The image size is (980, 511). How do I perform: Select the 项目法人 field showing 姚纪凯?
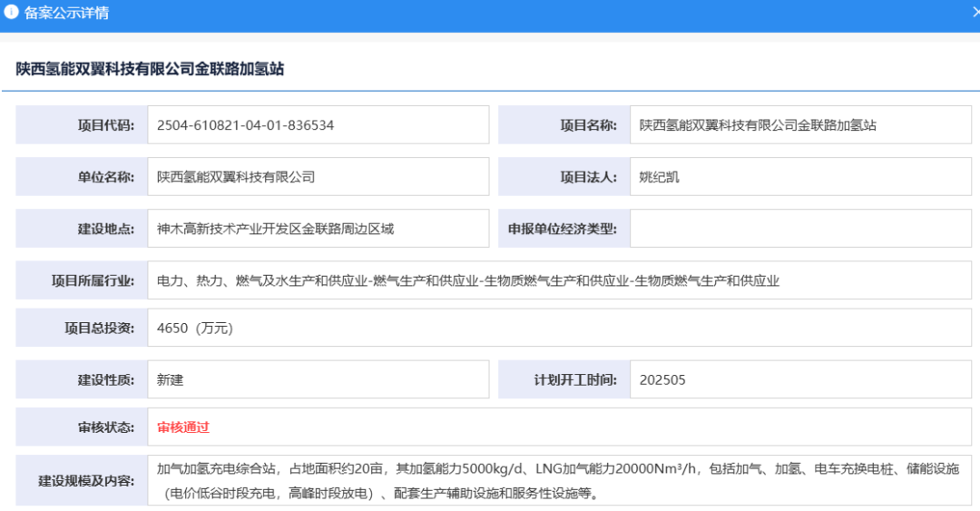click(x=800, y=177)
